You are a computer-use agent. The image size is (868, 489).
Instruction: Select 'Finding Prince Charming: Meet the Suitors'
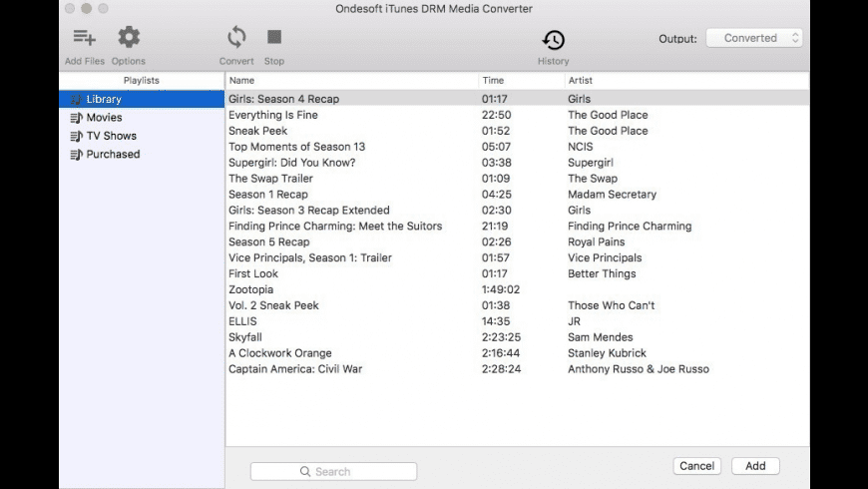tap(518, 226)
